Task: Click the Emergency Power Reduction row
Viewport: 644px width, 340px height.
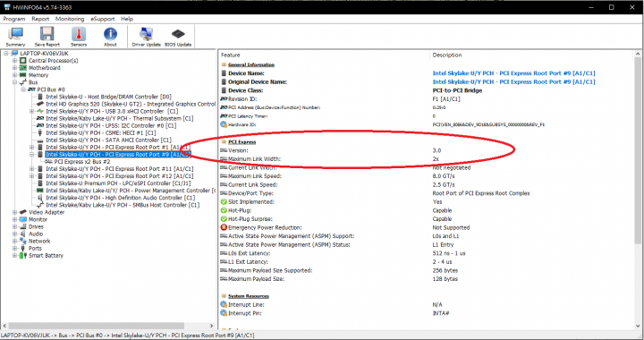Action: pyautogui.click(x=427, y=227)
